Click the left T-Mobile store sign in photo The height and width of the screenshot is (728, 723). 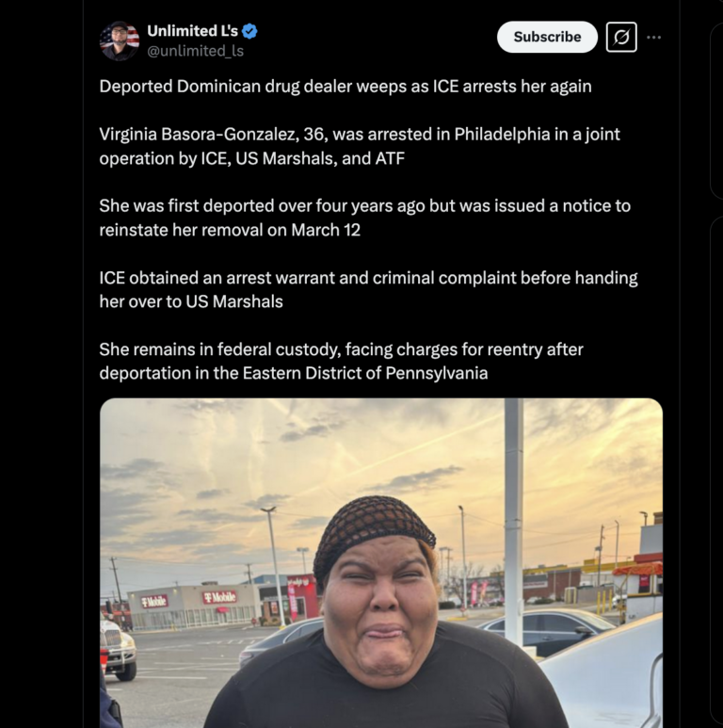[x=154, y=602]
